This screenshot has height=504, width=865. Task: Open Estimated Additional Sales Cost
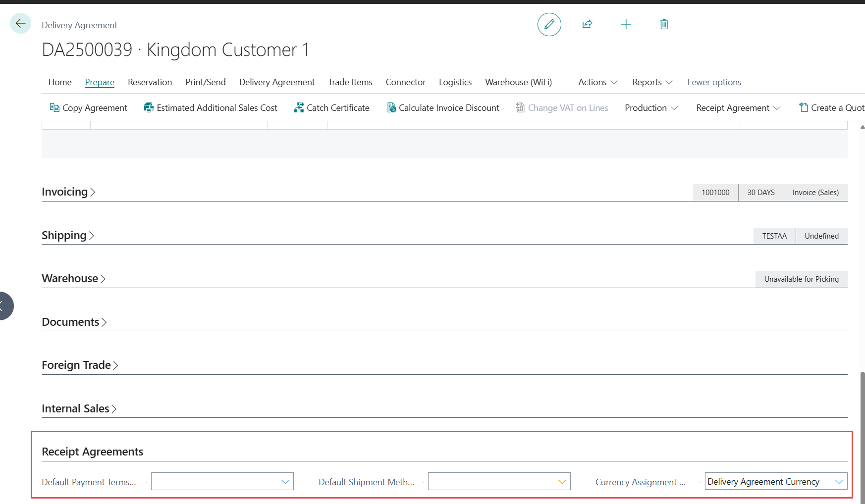[211, 108]
